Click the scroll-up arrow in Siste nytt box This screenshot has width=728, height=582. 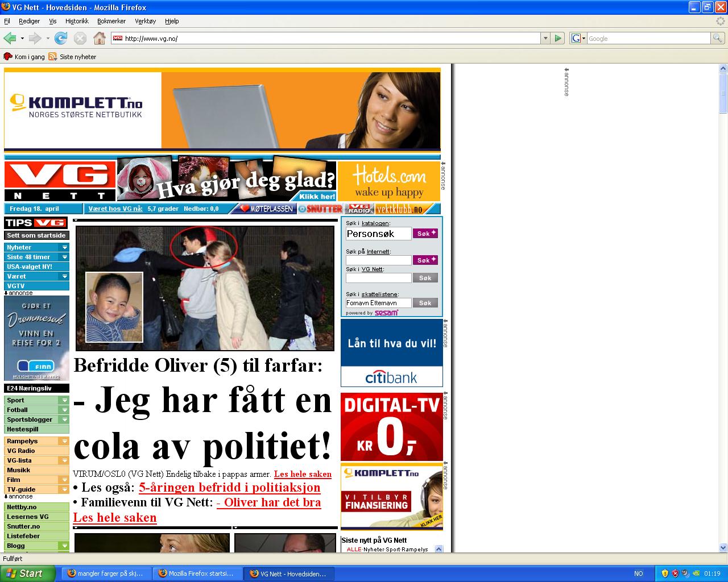(439, 549)
